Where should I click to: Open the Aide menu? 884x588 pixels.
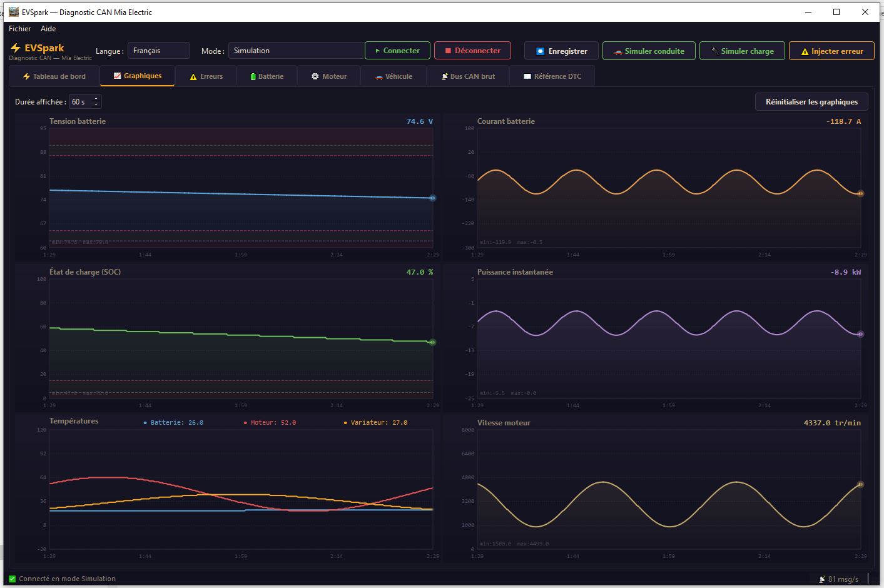(48, 29)
